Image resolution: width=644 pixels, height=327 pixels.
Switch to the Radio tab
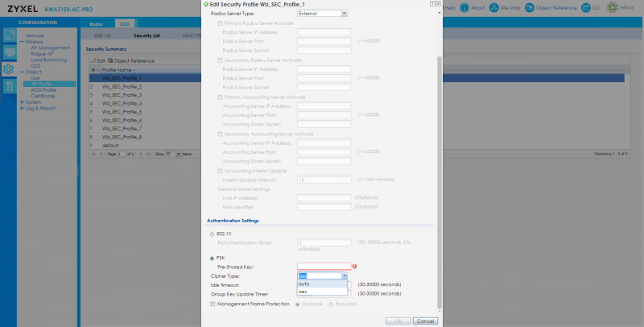point(96,24)
